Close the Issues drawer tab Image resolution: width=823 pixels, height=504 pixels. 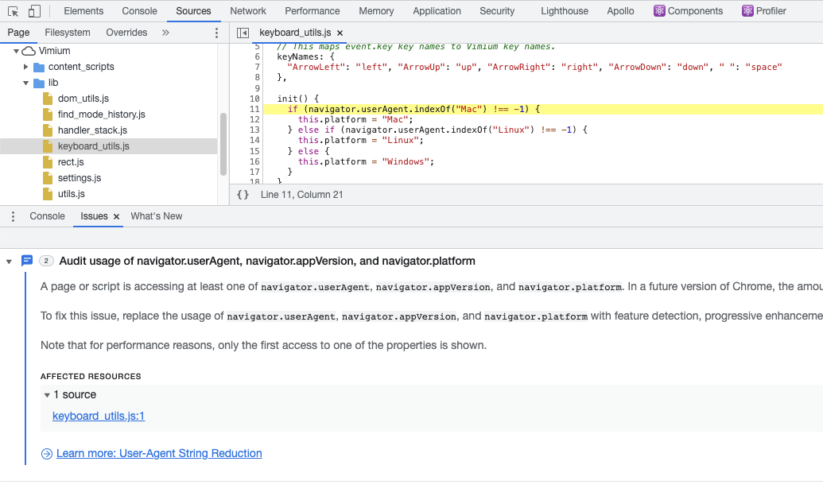coord(117,216)
